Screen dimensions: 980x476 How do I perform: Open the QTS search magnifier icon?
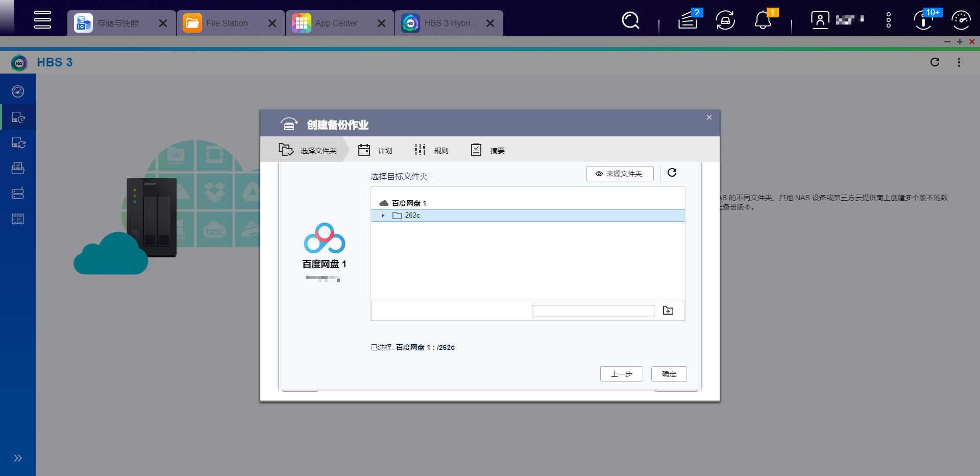[630, 20]
